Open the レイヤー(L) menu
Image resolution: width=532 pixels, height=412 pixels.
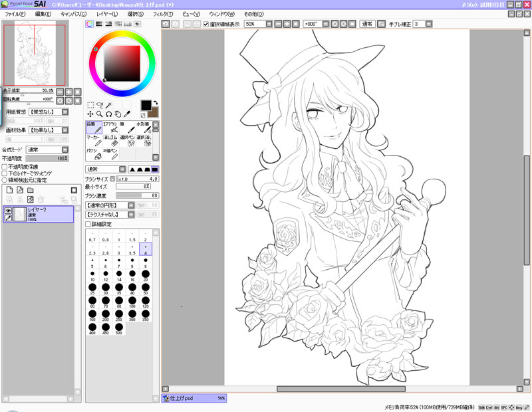pyautogui.click(x=107, y=14)
